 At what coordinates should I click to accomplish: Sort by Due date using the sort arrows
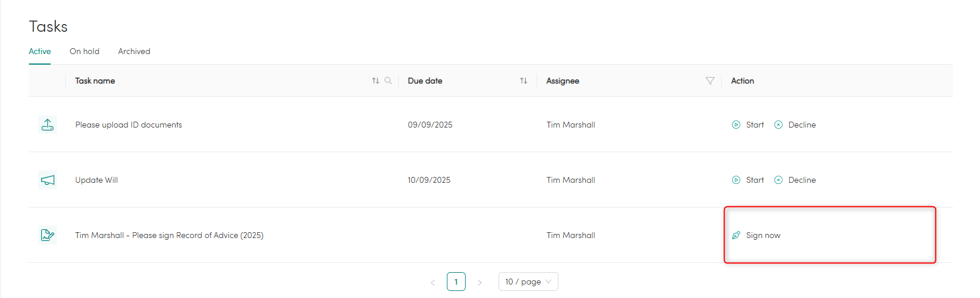pyautogui.click(x=524, y=81)
